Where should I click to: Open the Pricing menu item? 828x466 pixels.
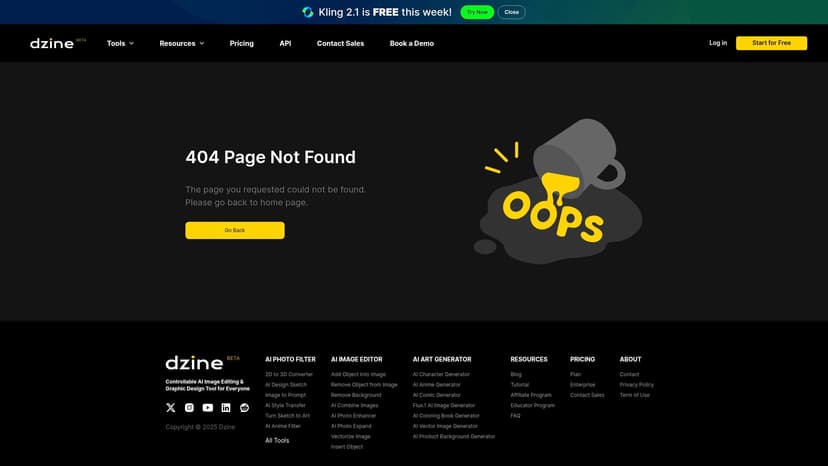pyautogui.click(x=241, y=43)
